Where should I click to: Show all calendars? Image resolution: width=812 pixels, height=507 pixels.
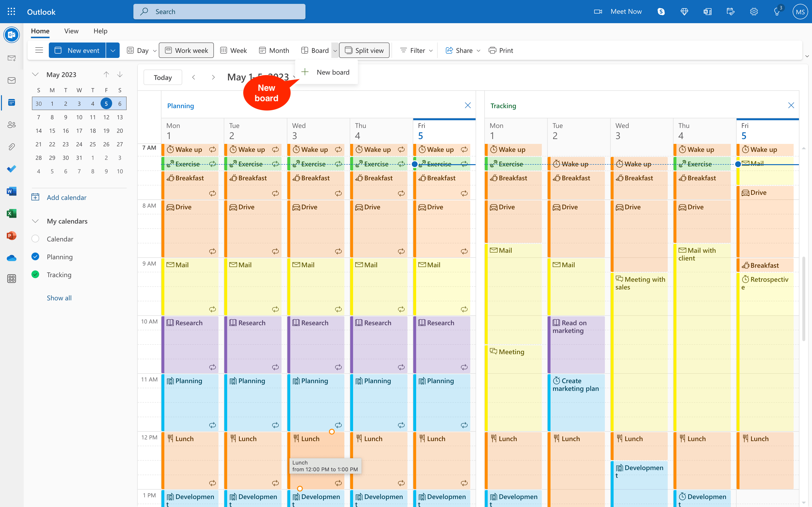tap(59, 298)
